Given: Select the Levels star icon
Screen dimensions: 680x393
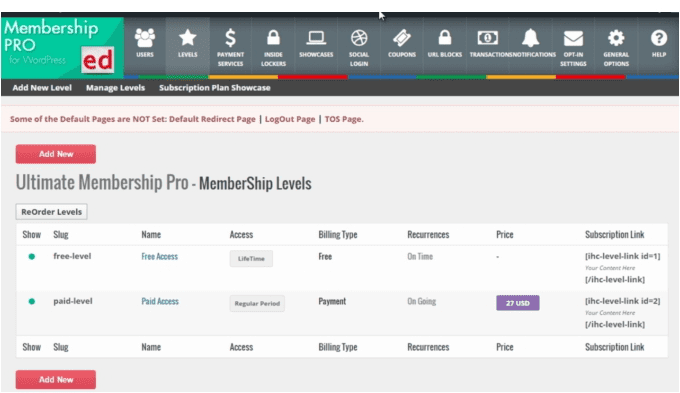Looking at the screenshot, I should pyautogui.click(x=187, y=38).
